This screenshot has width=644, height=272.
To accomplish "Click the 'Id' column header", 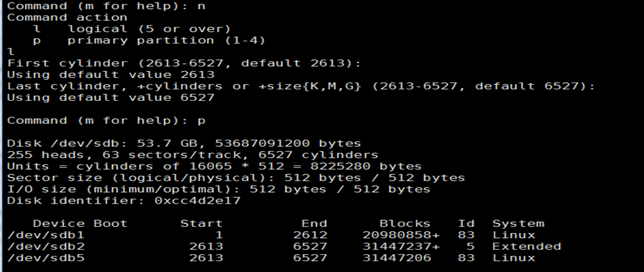I will click(466, 223).
